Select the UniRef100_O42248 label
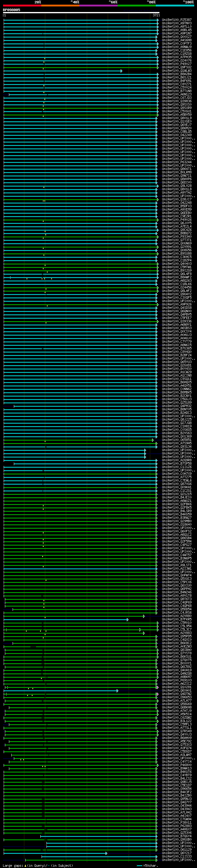Screen dimensions: 197x868 (x=177, y=203)
